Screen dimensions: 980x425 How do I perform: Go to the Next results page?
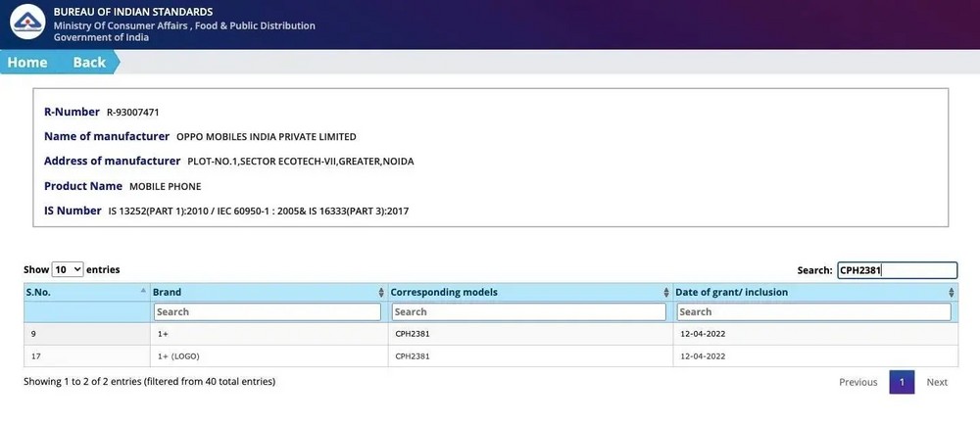point(937,382)
